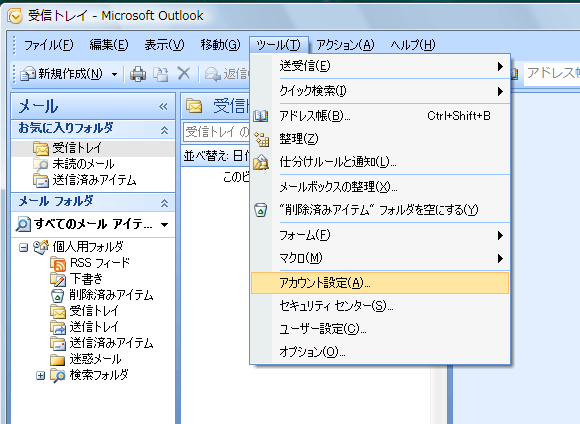The image size is (580, 424).
Task: Close the ツール(T) menu
Action: (279, 45)
